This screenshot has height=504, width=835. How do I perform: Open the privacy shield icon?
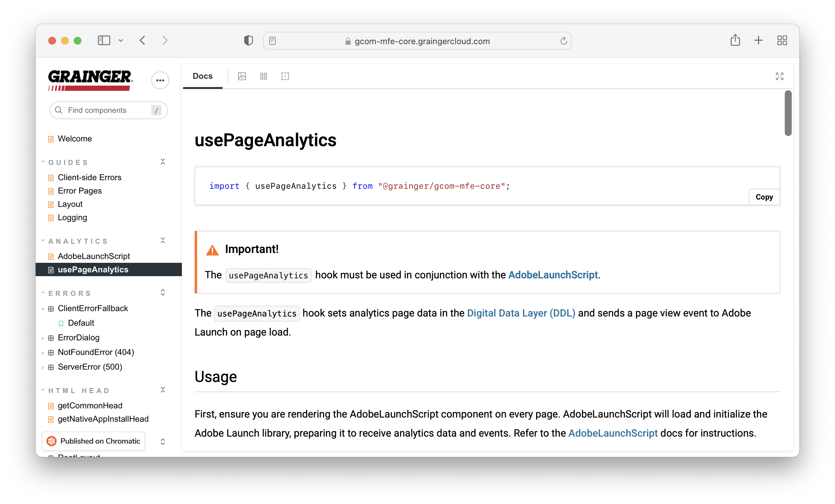(x=248, y=41)
